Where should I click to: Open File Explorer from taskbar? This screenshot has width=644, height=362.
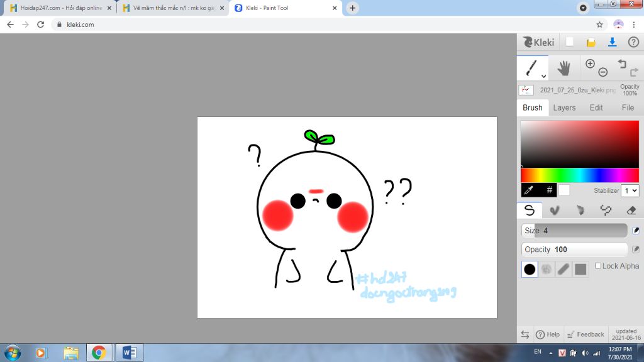pos(70,353)
